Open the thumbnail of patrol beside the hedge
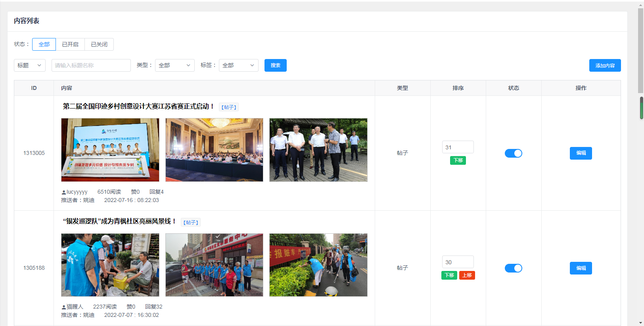Viewport: 644px width, 326px height. [318, 265]
